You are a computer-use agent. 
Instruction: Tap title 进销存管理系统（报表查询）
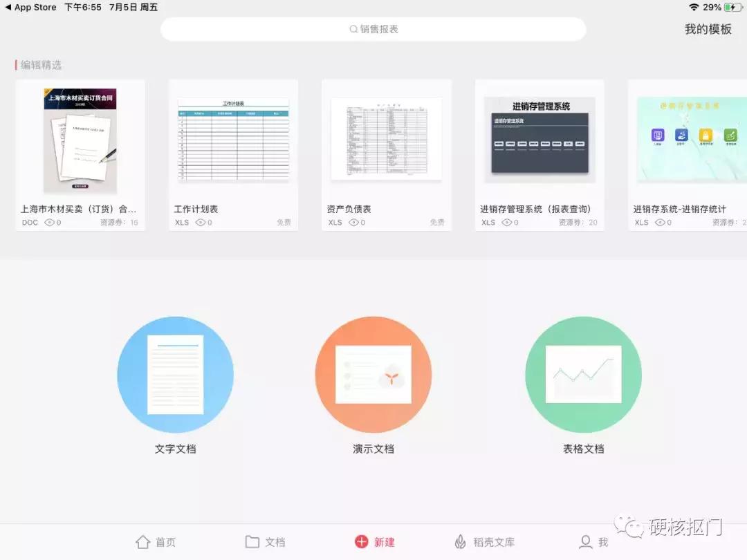(535, 209)
